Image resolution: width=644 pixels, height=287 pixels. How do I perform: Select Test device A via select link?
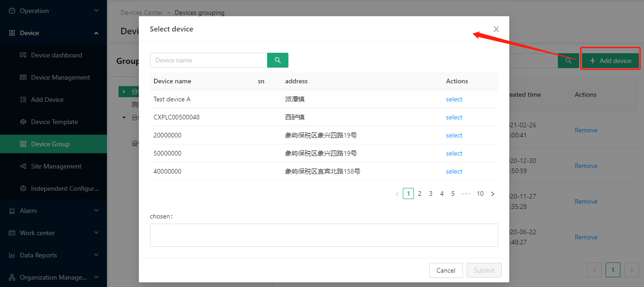[454, 99]
